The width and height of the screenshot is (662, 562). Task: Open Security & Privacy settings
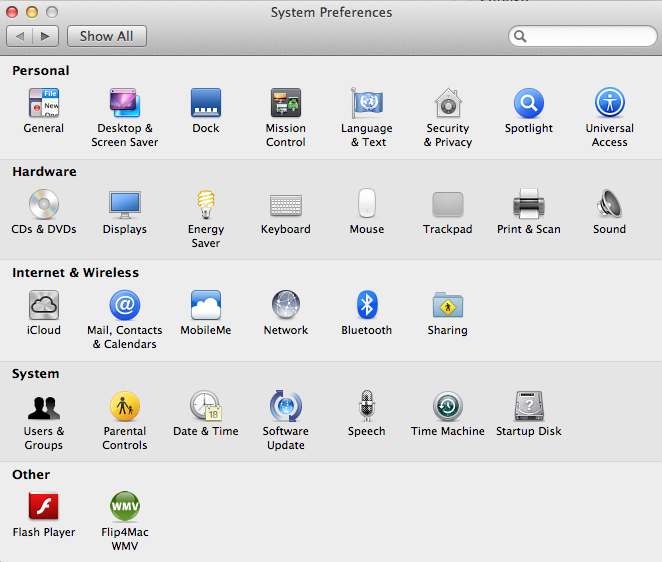(447, 104)
